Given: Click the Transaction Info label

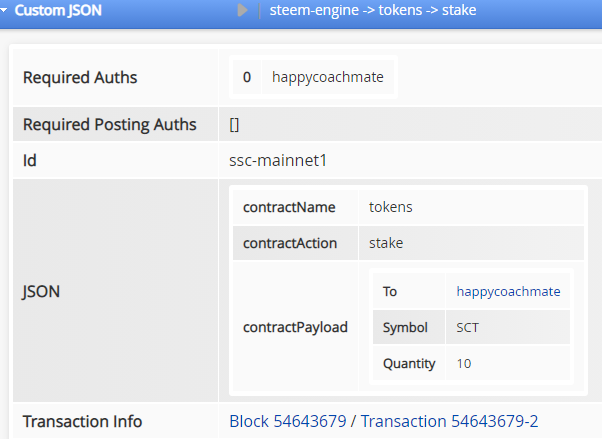Looking at the screenshot, I should 82,421.
